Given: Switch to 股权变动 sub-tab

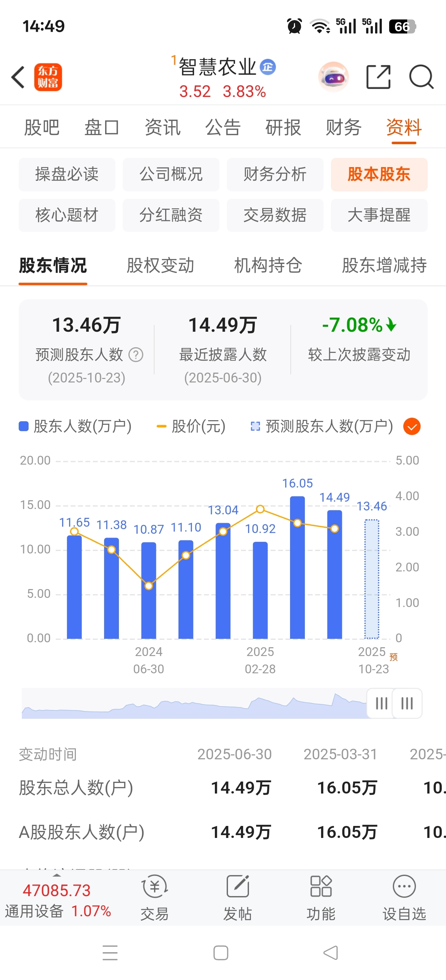Looking at the screenshot, I should coord(160,265).
